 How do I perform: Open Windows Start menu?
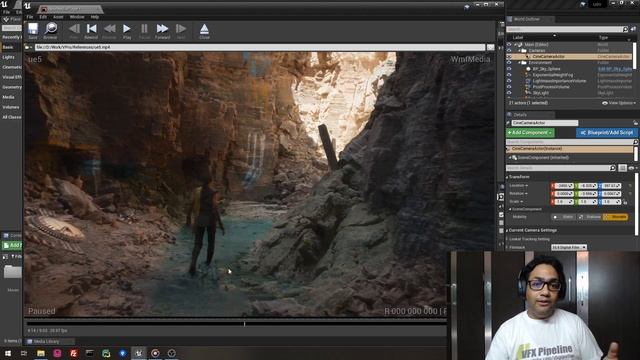(x=8, y=353)
